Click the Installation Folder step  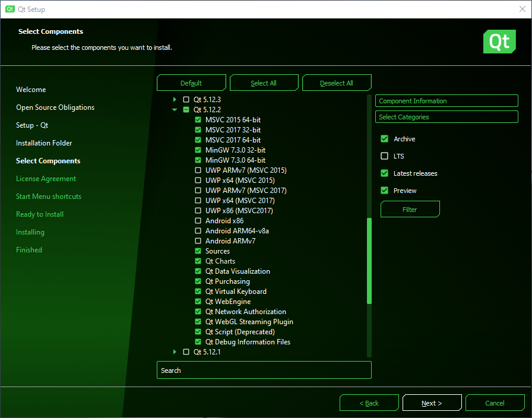44,143
